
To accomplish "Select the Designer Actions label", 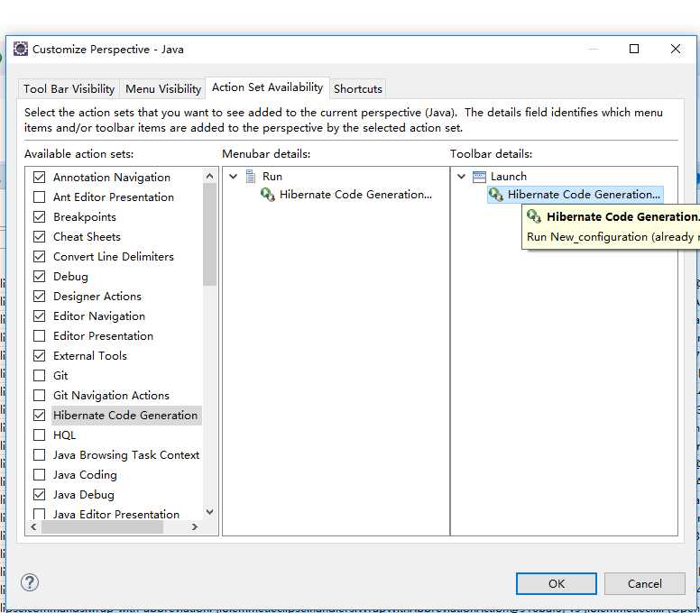I will point(97,297).
